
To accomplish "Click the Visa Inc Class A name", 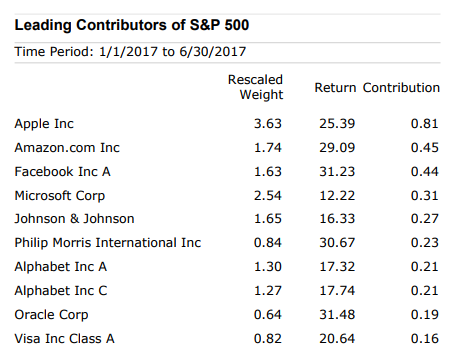I will [64, 339].
